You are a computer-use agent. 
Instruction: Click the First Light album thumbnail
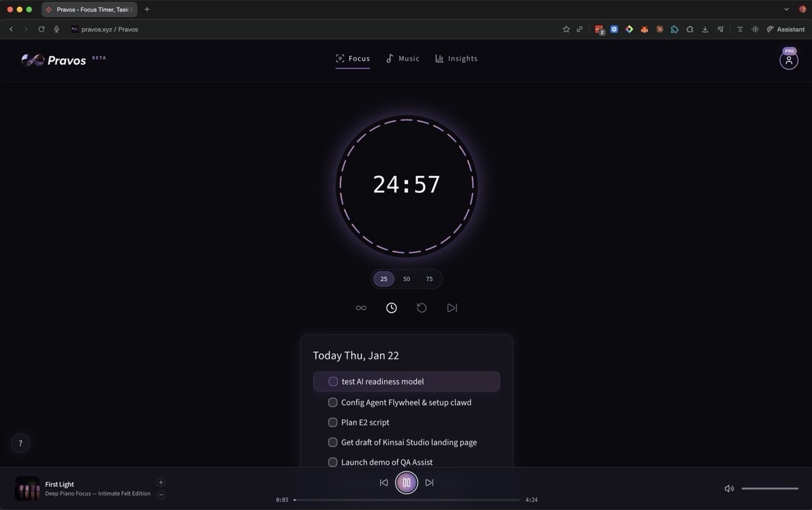27,488
